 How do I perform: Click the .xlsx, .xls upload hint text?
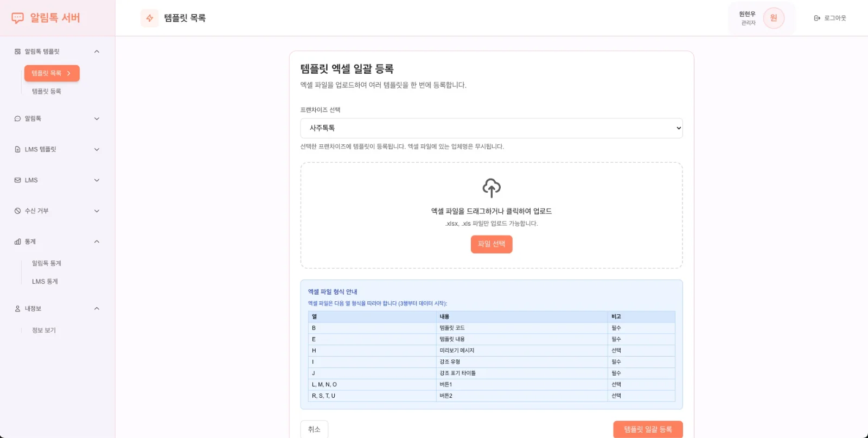click(492, 224)
